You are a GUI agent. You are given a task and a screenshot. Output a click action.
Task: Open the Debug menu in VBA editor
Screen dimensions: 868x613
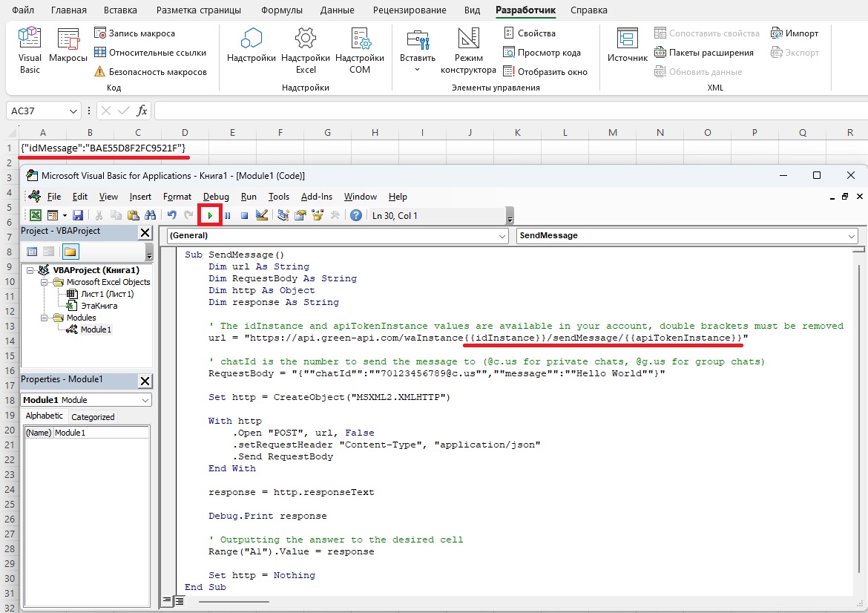216,197
